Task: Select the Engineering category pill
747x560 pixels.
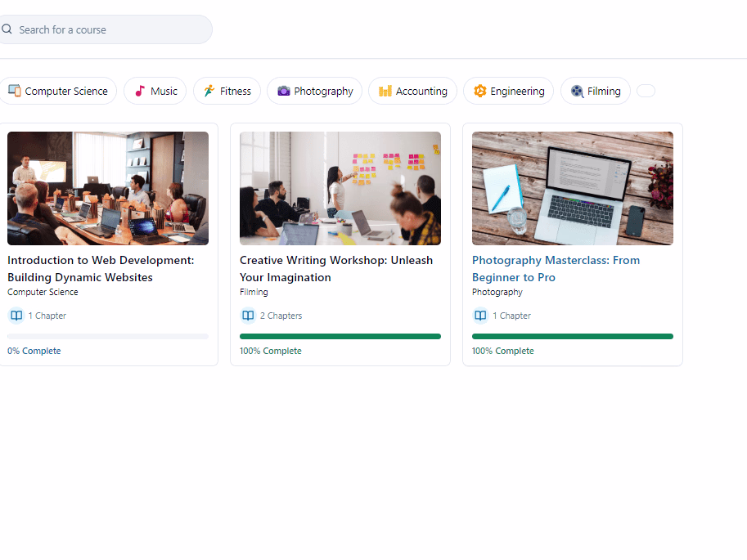Action: point(508,91)
